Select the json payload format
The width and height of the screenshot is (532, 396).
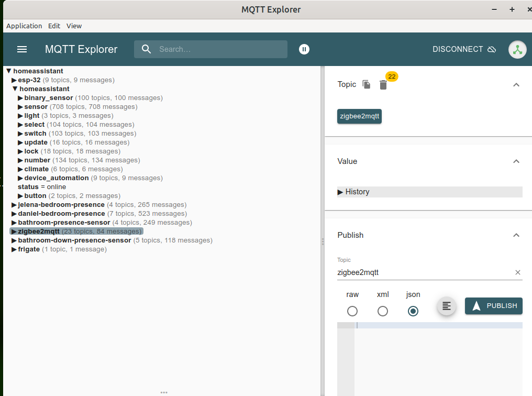pyautogui.click(x=413, y=311)
